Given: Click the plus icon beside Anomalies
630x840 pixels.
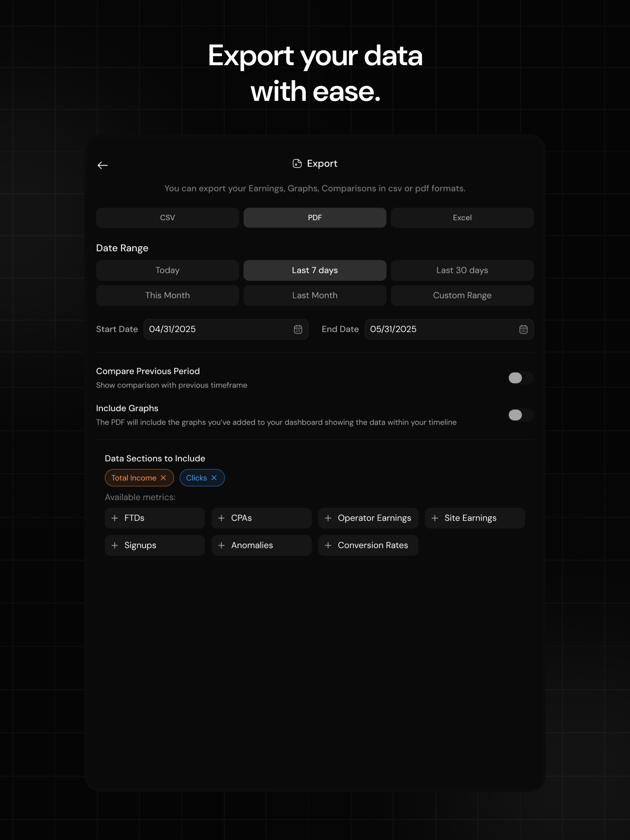Looking at the screenshot, I should point(221,545).
